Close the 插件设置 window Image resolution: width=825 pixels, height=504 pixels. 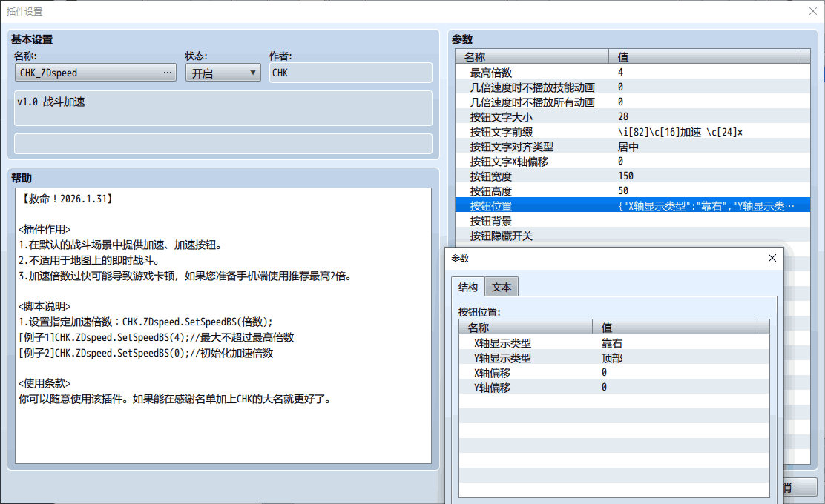tap(813, 11)
